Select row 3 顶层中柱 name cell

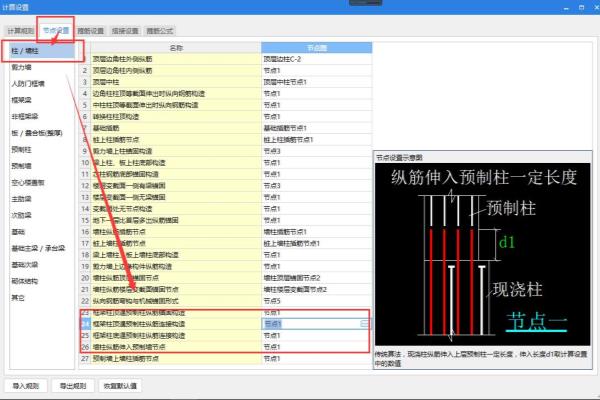(176, 82)
